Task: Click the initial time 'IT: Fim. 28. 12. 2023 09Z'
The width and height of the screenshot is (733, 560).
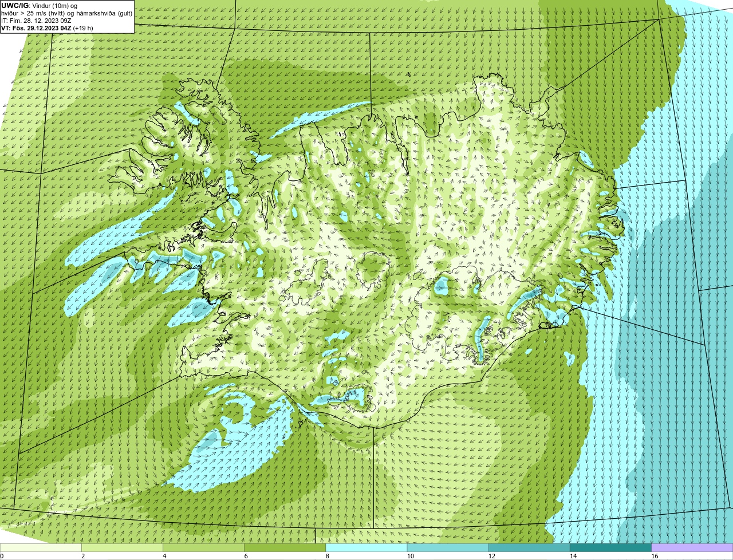Action: point(36,21)
